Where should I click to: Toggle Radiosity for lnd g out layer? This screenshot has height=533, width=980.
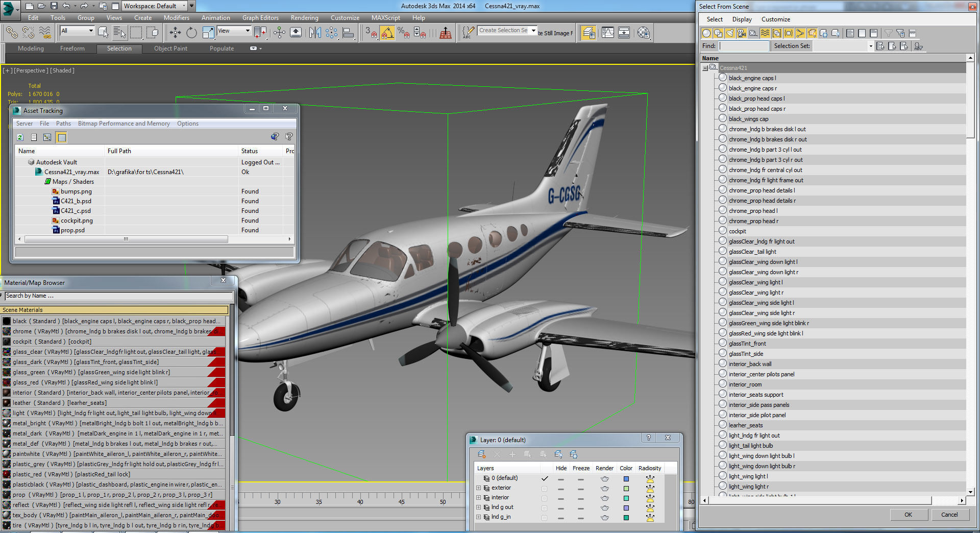click(650, 508)
